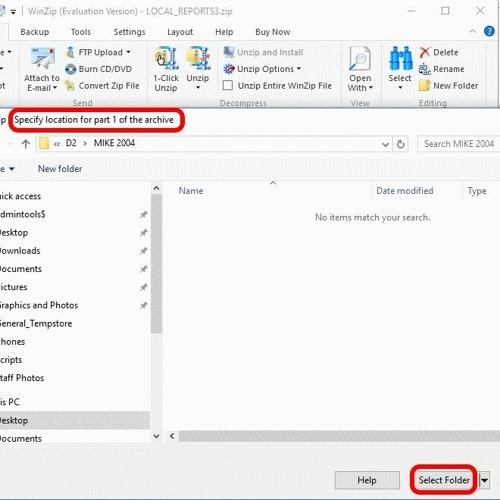
Task: Click the Unzip Options gear icon
Action: [229, 69]
